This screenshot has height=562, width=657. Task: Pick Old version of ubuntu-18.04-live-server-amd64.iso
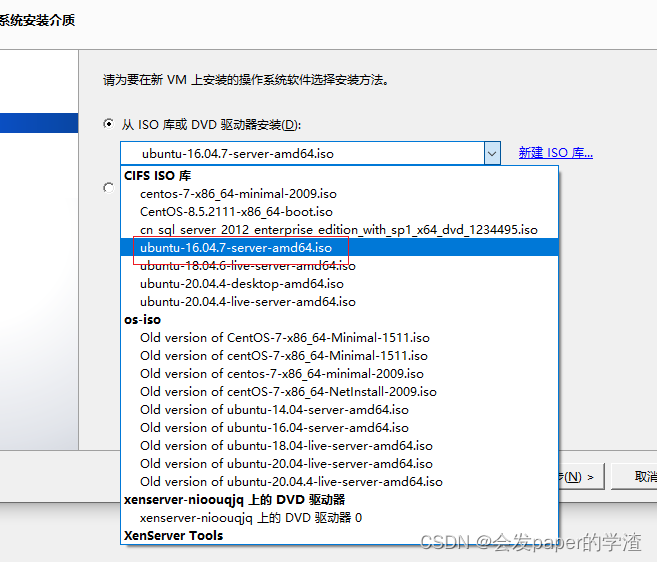coord(339,446)
